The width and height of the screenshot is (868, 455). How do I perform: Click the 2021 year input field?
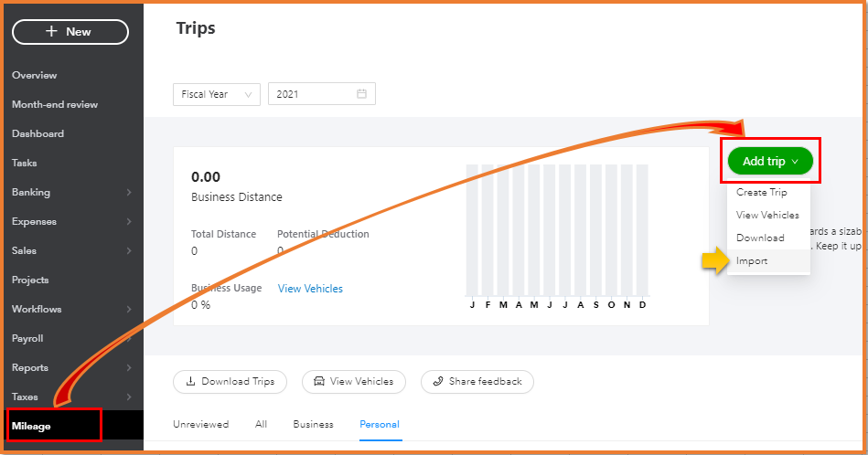point(311,94)
